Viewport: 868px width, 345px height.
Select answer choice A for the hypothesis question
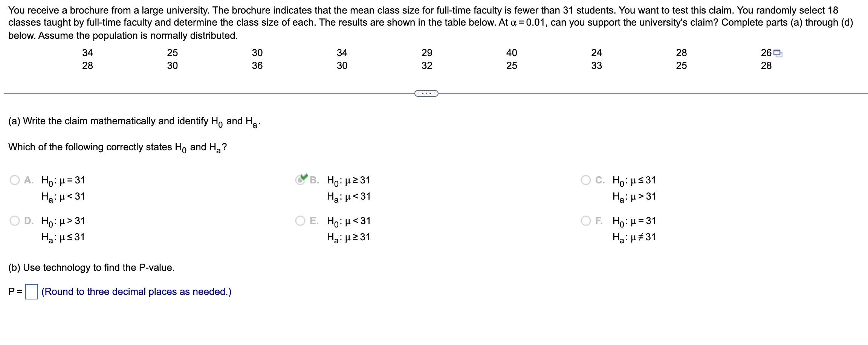14,180
